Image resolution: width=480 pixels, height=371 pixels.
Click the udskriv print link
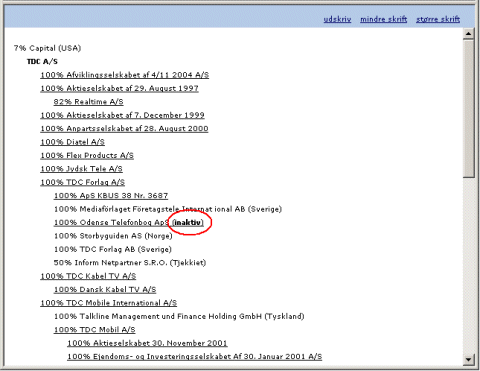pos(337,19)
